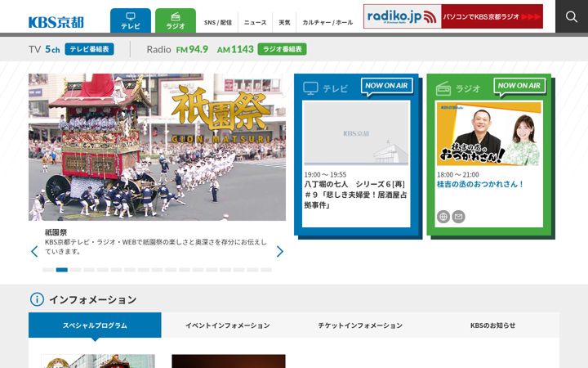
Task: Open the ニュース menu
Action: click(255, 23)
